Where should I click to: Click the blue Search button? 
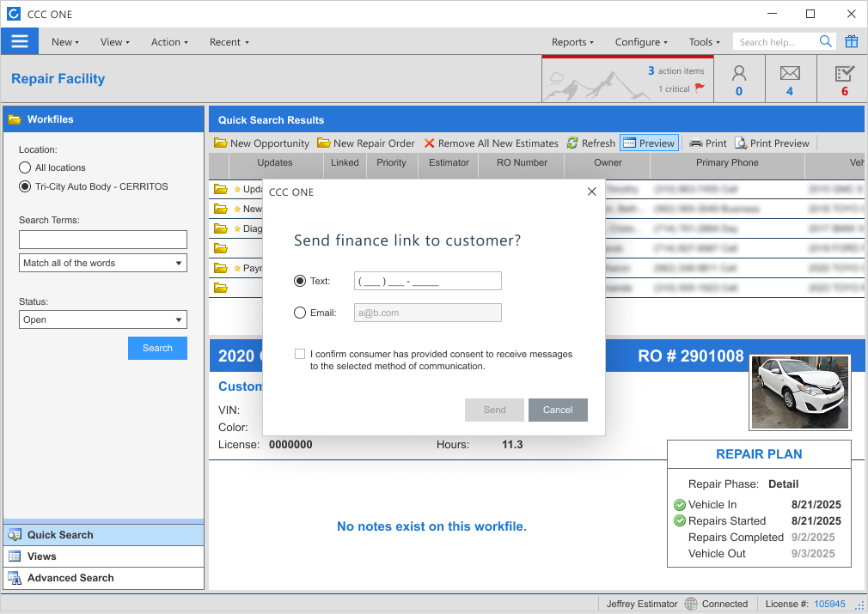157,349
